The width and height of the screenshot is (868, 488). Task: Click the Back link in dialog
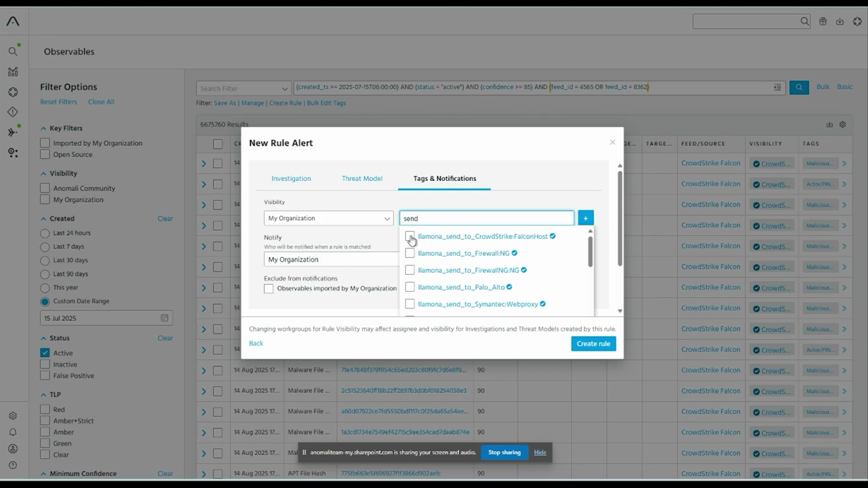[256, 343]
